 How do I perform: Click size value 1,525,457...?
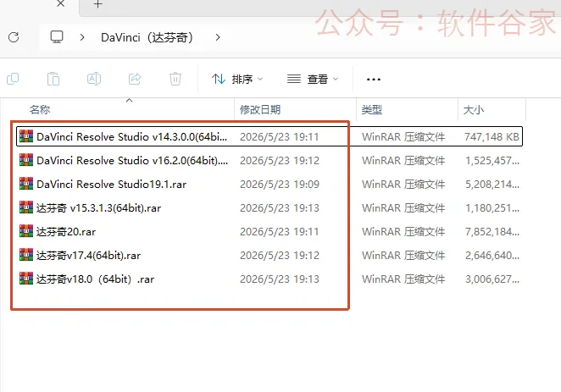point(492,161)
